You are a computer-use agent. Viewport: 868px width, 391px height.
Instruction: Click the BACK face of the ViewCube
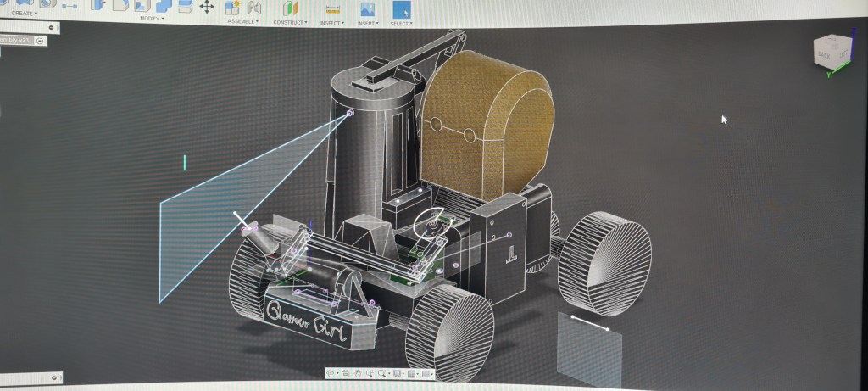[824, 54]
